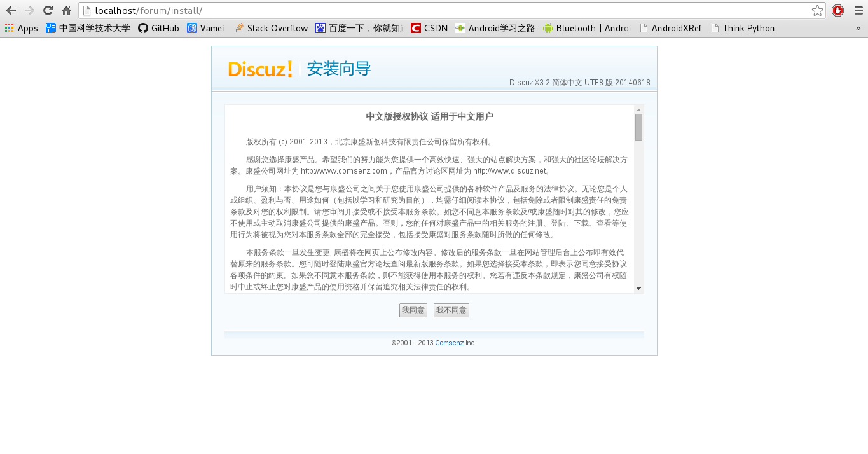Open the CSDN bookmark
868x454 pixels.
(x=429, y=28)
